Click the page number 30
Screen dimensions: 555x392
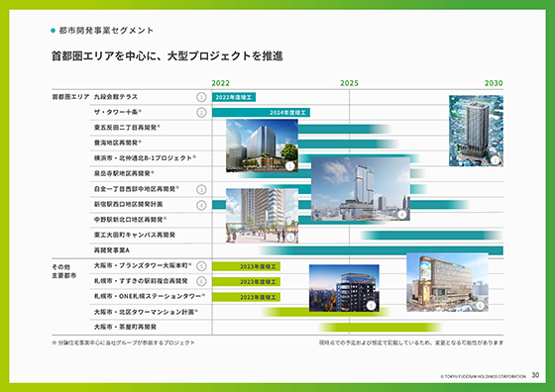click(535, 375)
